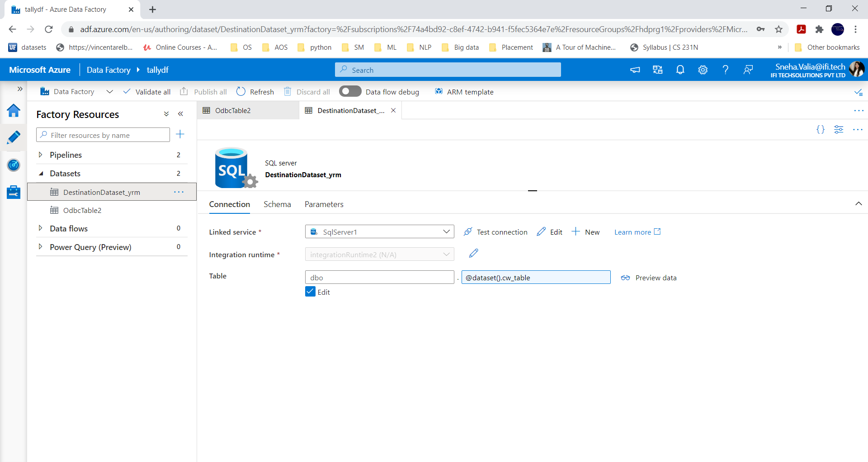
Task: Click Publish all in toolbar
Action: (203, 92)
